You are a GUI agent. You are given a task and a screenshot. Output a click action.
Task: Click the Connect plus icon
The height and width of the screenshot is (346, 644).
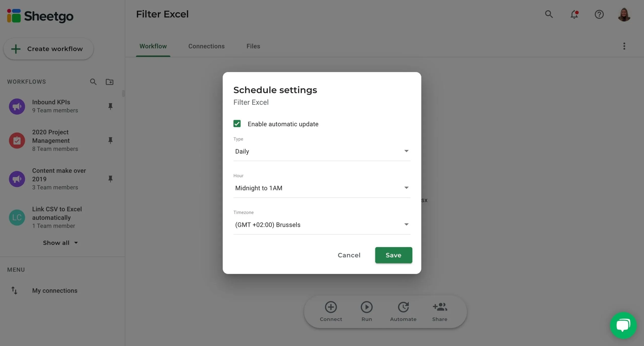pos(331,307)
